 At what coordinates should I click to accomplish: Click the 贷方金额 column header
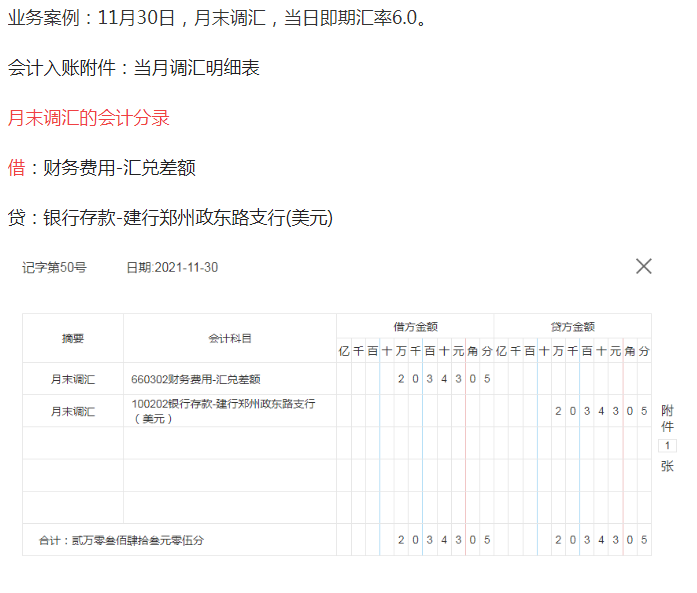[x=573, y=327]
